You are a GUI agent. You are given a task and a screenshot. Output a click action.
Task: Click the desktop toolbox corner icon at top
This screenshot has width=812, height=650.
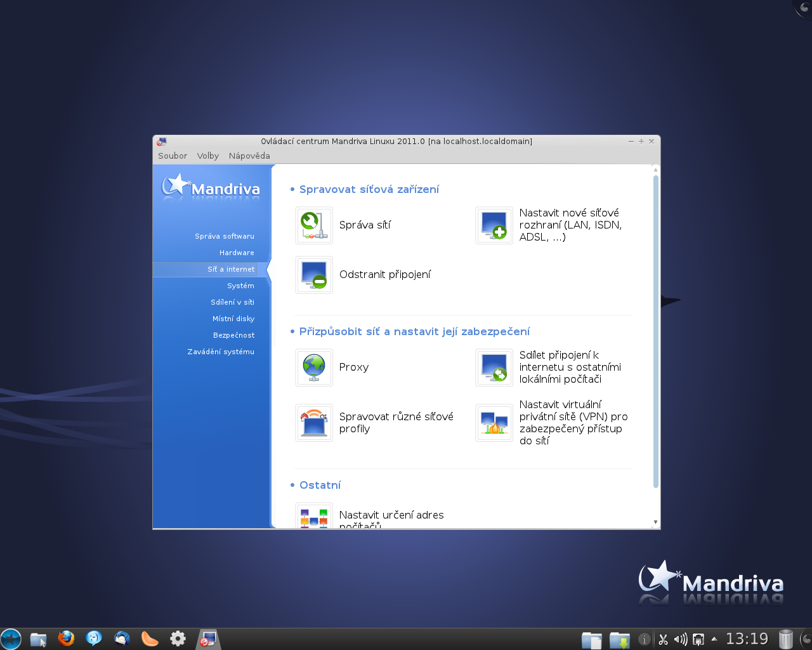pyautogui.click(x=804, y=7)
